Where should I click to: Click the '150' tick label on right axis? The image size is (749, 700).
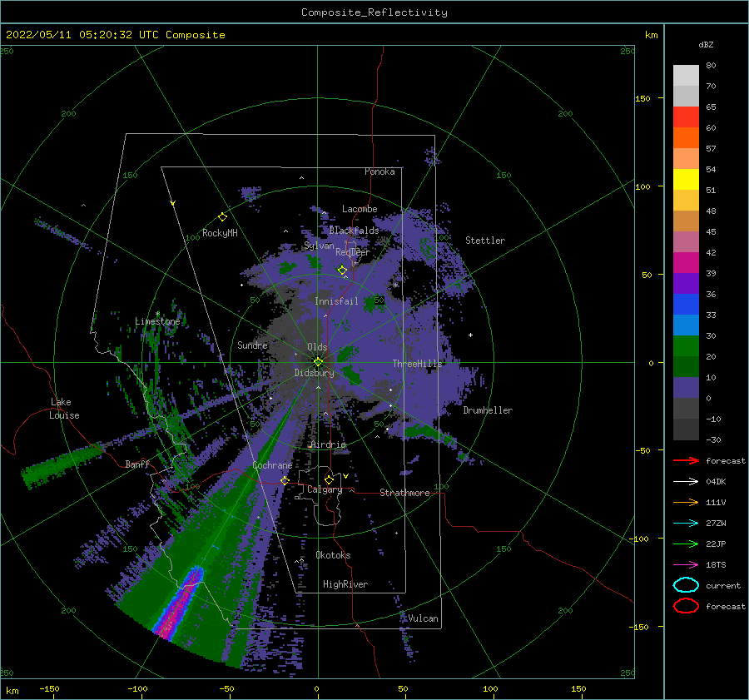pos(643,98)
